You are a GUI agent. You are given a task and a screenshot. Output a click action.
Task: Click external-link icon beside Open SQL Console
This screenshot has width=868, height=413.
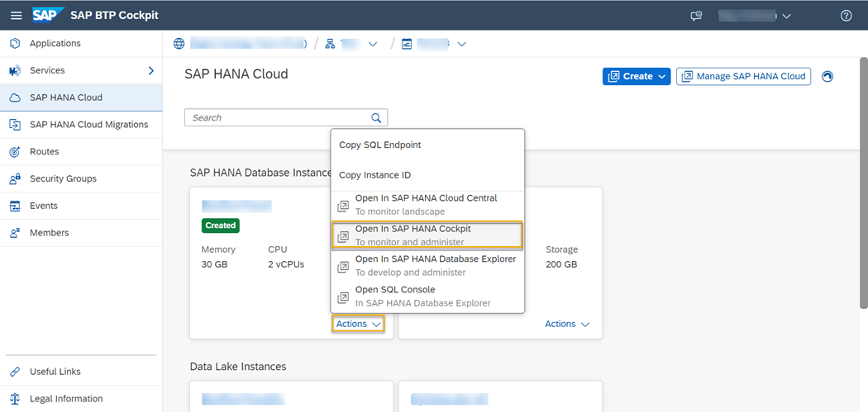point(343,298)
